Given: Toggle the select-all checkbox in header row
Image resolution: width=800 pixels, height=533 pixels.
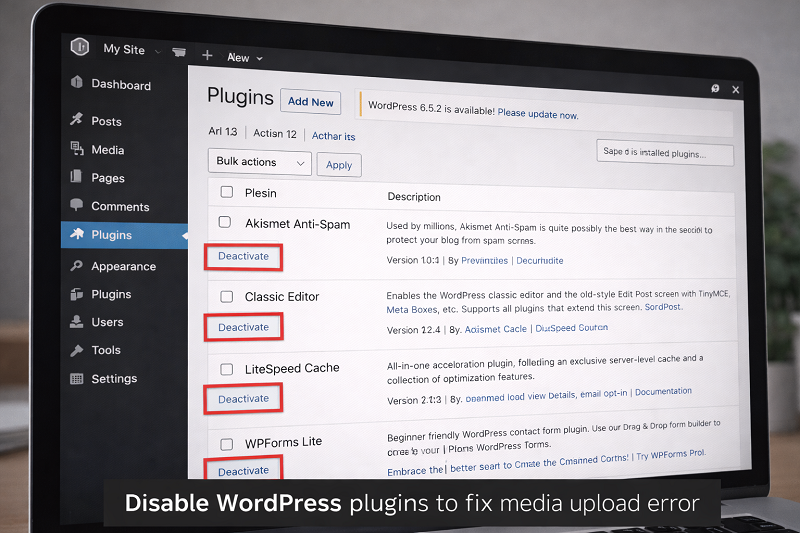Looking at the screenshot, I should click(227, 192).
